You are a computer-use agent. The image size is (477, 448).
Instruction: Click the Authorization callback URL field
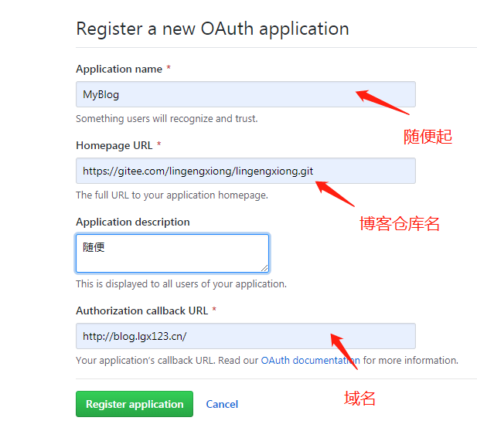(232, 336)
